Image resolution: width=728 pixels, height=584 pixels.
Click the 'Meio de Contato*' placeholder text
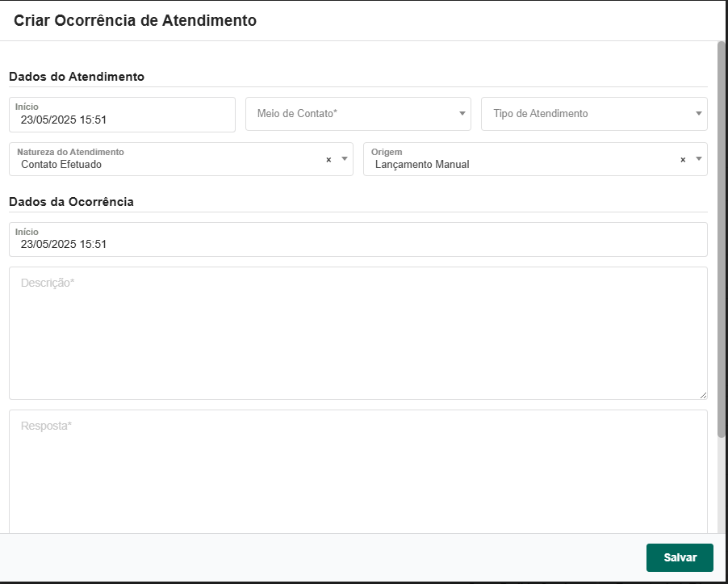point(297,114)
